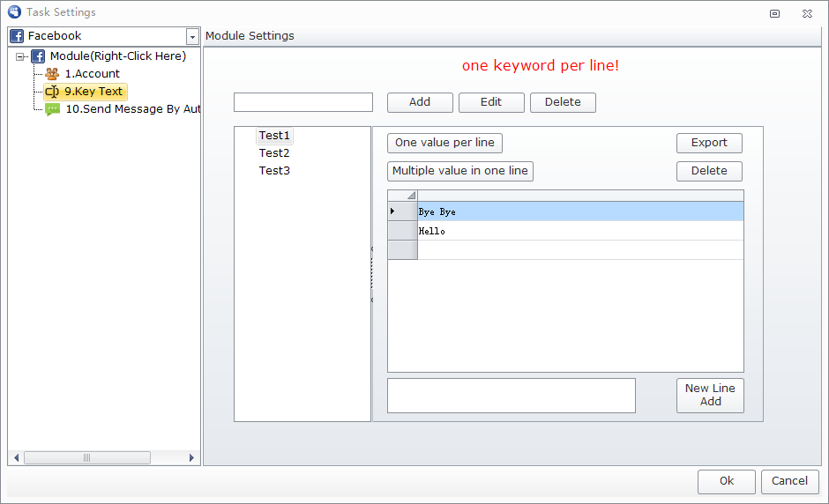829x504 pixels.
Task: Click the New Line Add button
Action: click(x=710, y=395)
